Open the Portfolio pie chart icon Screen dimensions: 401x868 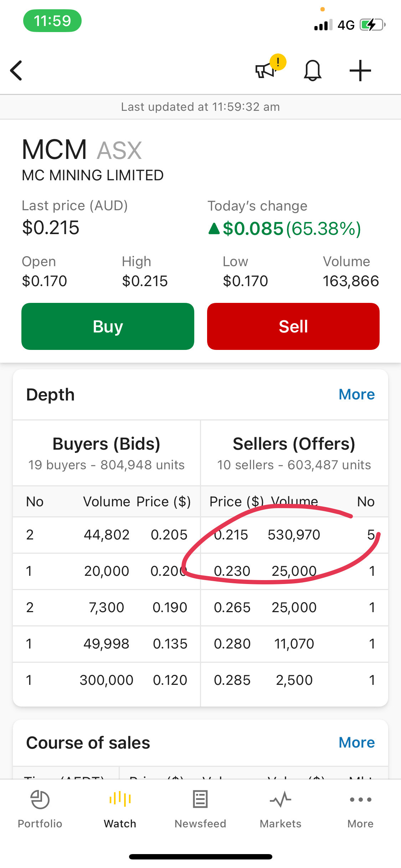coord(40,800)
